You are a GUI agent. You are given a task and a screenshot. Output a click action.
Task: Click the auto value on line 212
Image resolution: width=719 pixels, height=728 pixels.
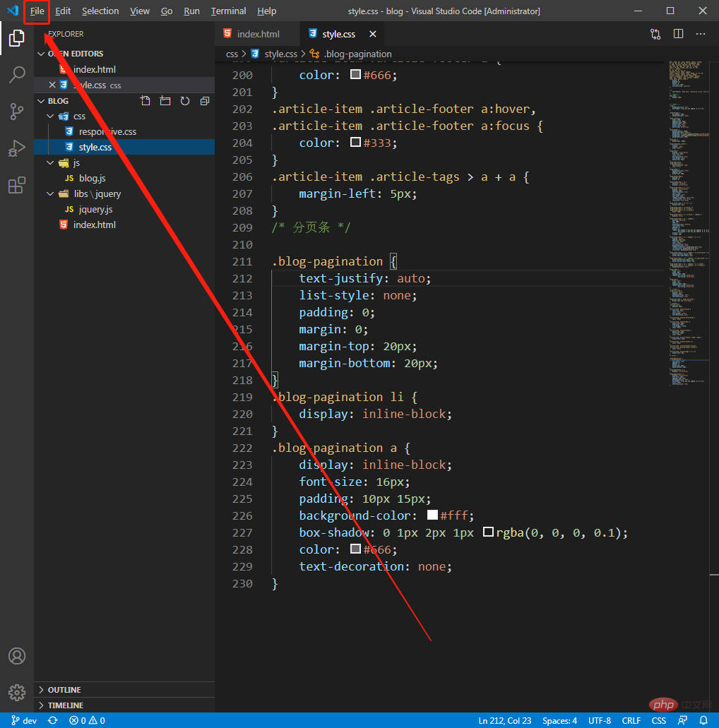tap(410, 279)
